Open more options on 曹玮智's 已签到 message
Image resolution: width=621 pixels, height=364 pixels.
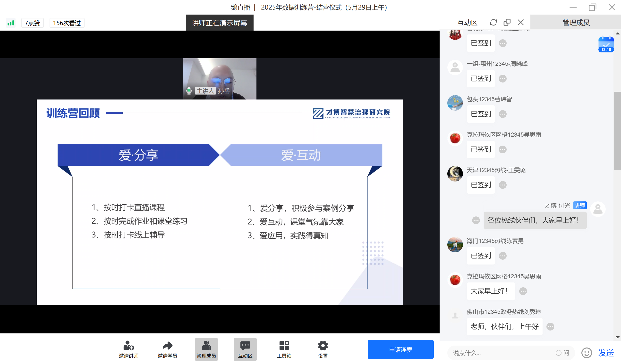502,114
